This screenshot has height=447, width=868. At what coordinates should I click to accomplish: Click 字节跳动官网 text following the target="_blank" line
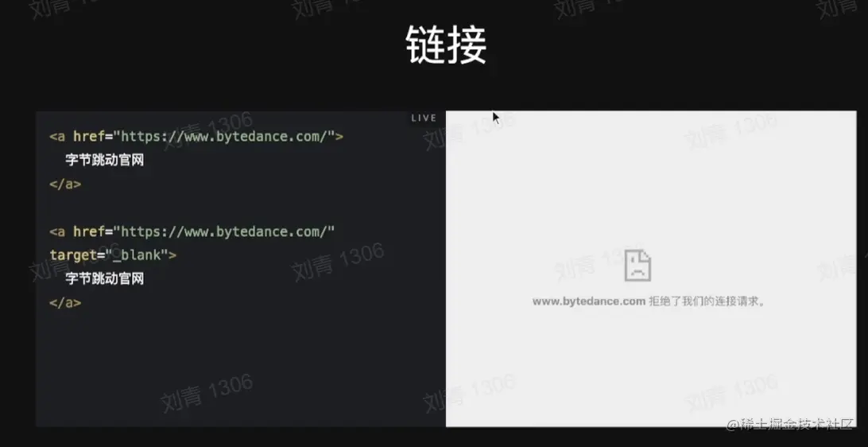105,278
